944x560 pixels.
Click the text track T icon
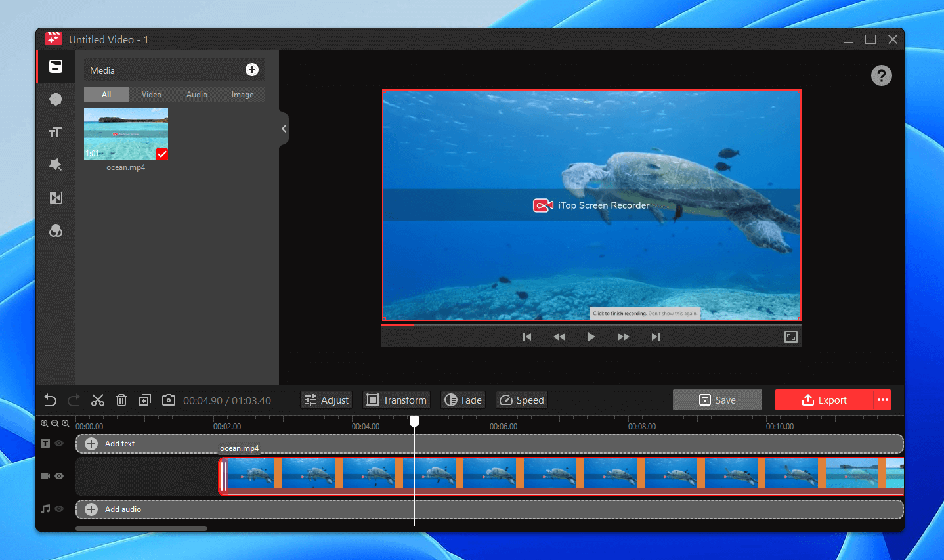point(45,443)
